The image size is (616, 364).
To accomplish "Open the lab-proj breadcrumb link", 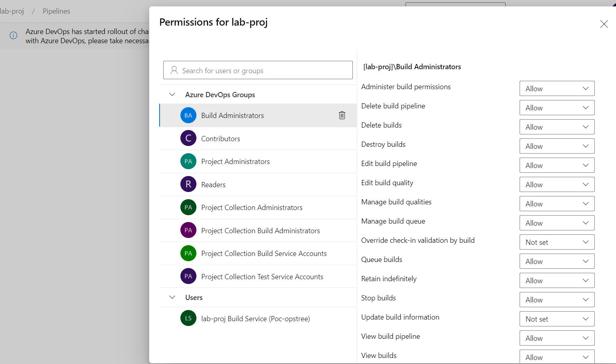I will 12,11.
